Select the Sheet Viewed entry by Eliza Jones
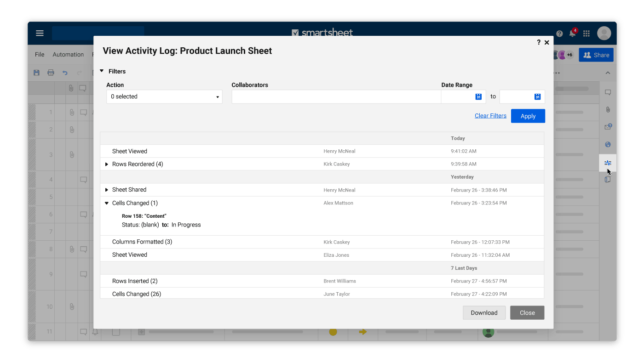This screenshot has width=644, height=362. coord(322,255)
